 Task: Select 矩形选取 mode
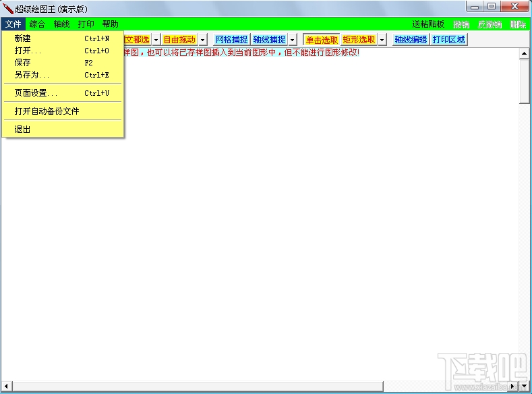359,40
